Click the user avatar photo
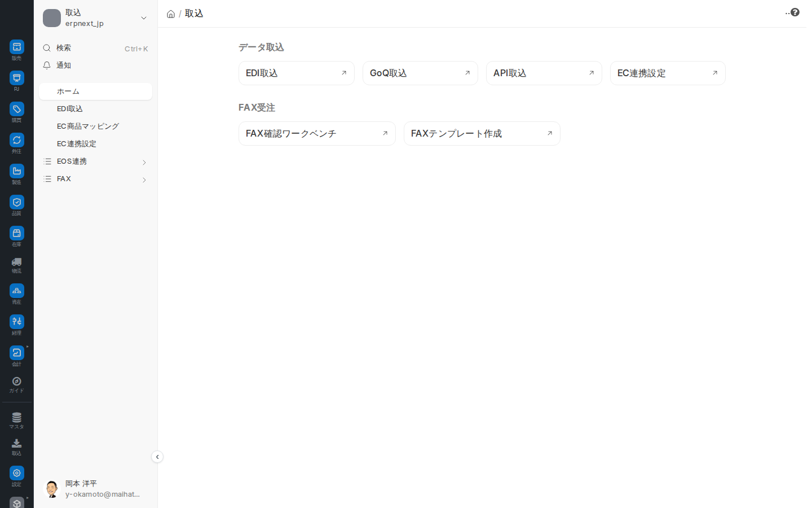Screen dimensions: 812x508 (52, 489)
